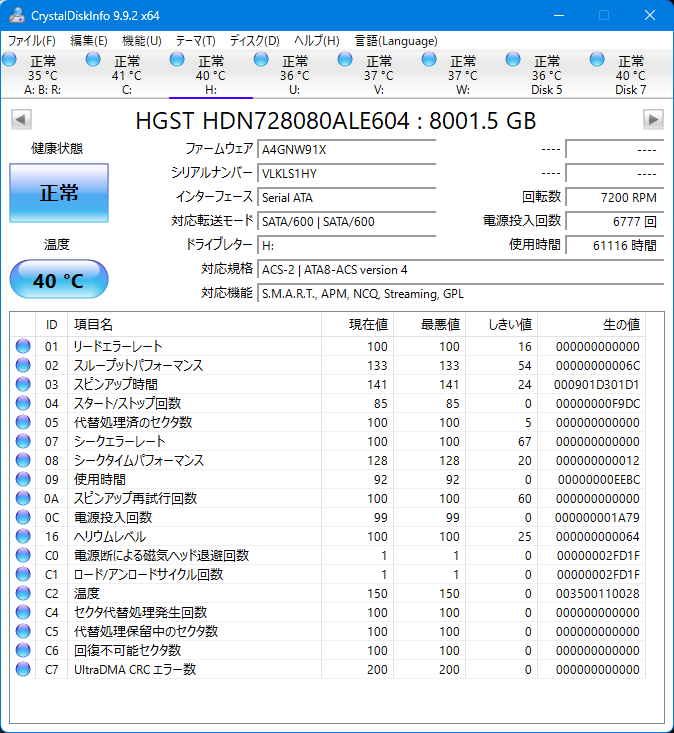
Task: Select row C6 回復不可能セクタ数
Action: (x=328, y=650)
